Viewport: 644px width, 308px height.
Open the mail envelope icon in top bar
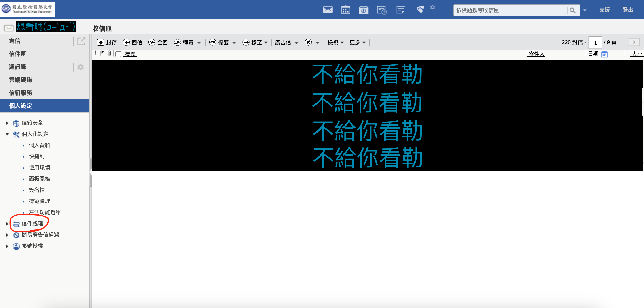click(328, 10)
